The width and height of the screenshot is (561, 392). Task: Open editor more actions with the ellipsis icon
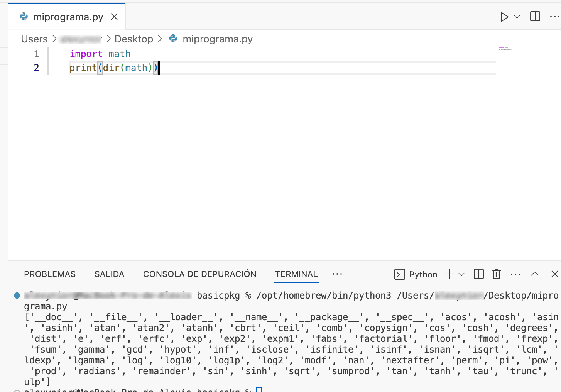(x=554, y=17)
